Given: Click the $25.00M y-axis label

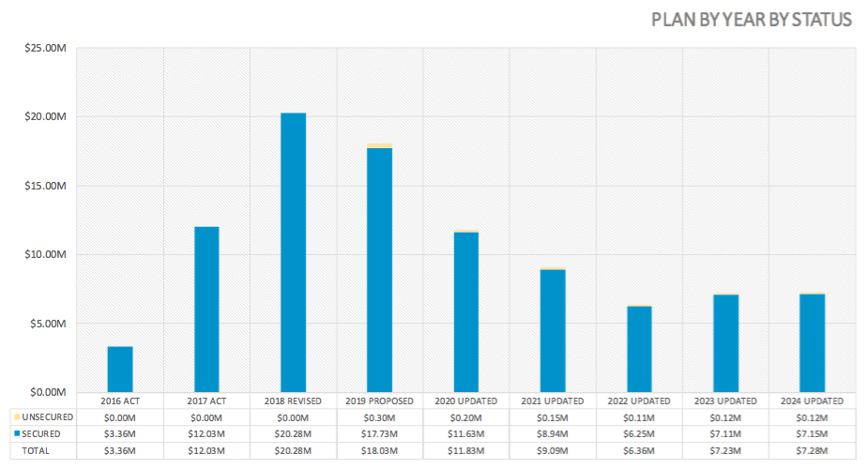Looking at the screenshot, I should (45, 48).
